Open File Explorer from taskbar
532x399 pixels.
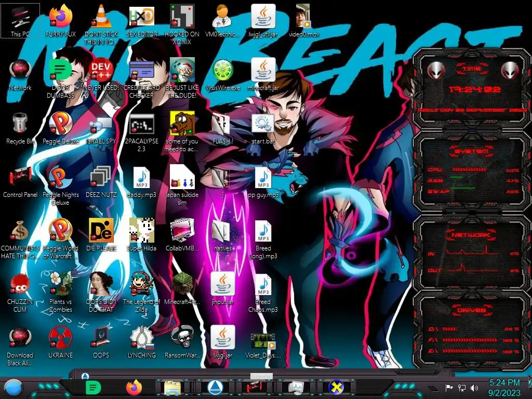[x=172, y=388]
